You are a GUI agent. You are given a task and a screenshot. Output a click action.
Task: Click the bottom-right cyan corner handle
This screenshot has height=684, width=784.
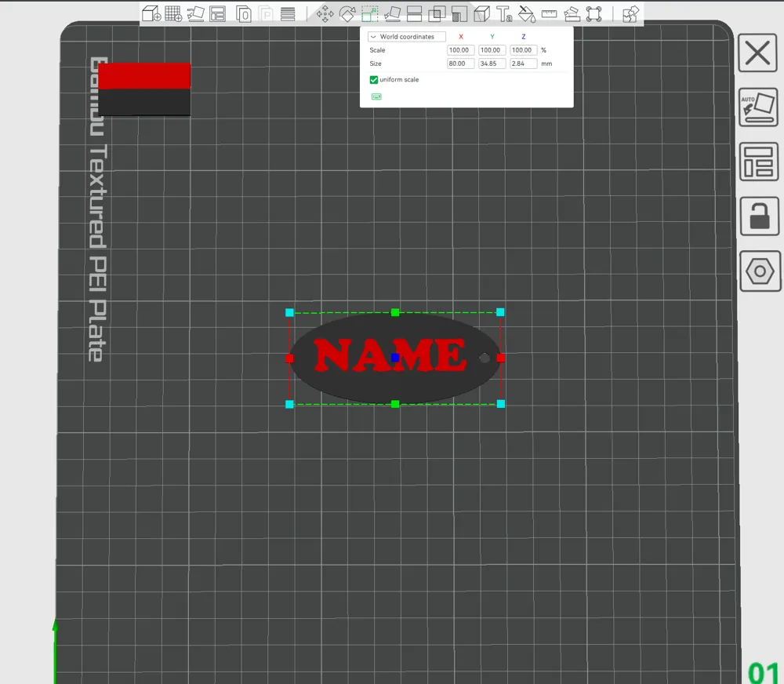coord(500,404)
